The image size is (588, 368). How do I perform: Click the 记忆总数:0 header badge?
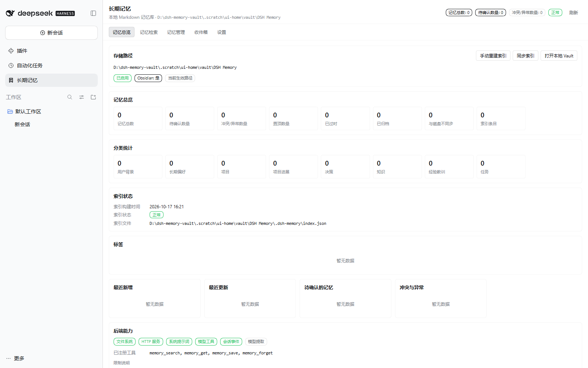pyautogui.click(x=459, y=13)
